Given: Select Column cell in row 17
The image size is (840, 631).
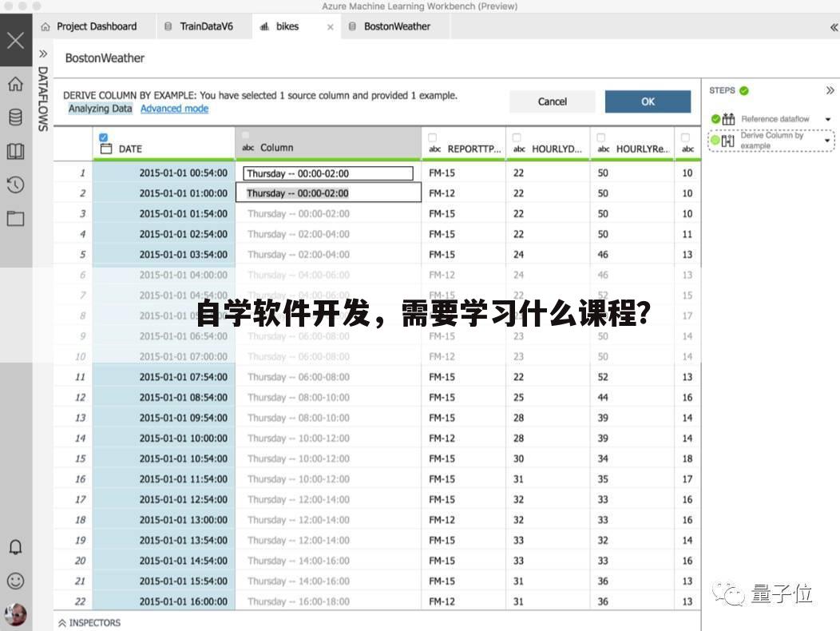Looking at the screenshot, I should pos(328,499).
